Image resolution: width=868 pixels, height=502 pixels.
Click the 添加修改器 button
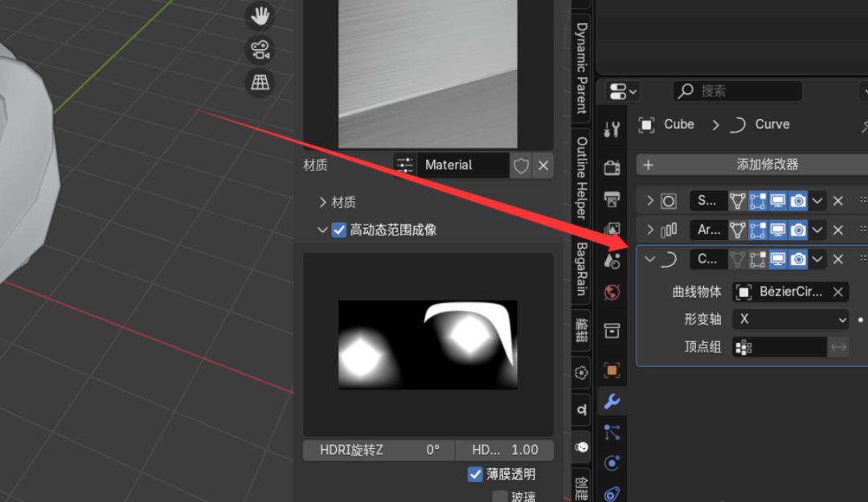(753, 165)
